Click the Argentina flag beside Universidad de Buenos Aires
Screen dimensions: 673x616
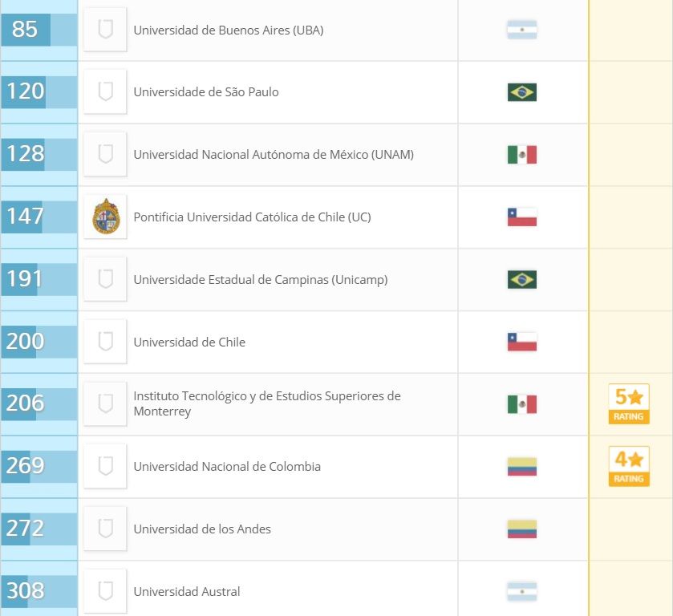point(521,30)
